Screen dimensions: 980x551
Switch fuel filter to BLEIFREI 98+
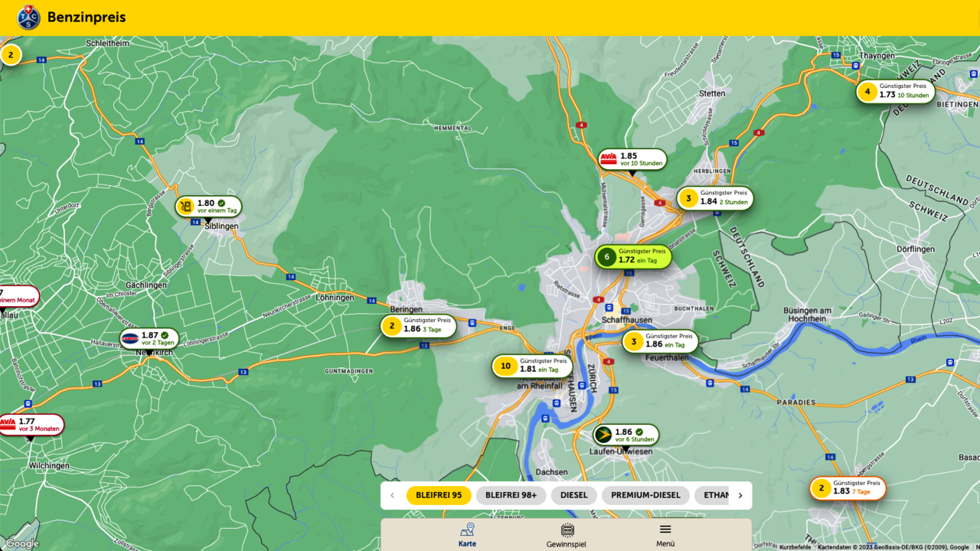pyautogui.click(x=511, y=495)
